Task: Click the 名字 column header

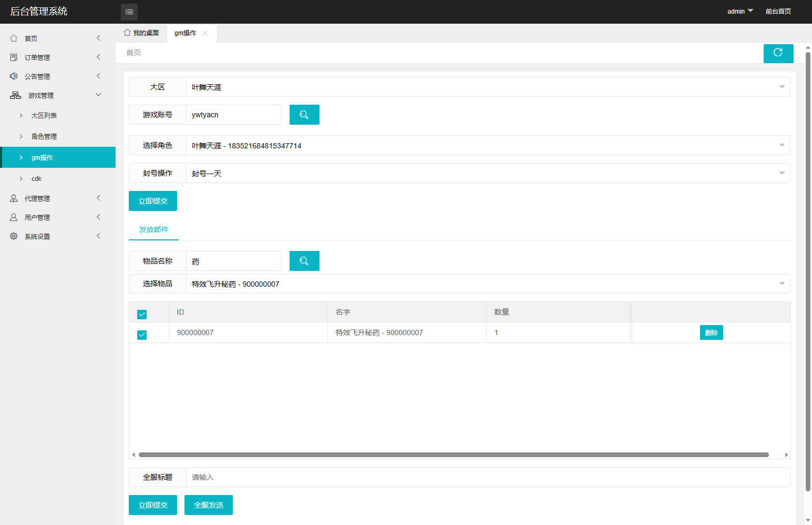Action: 407,312
